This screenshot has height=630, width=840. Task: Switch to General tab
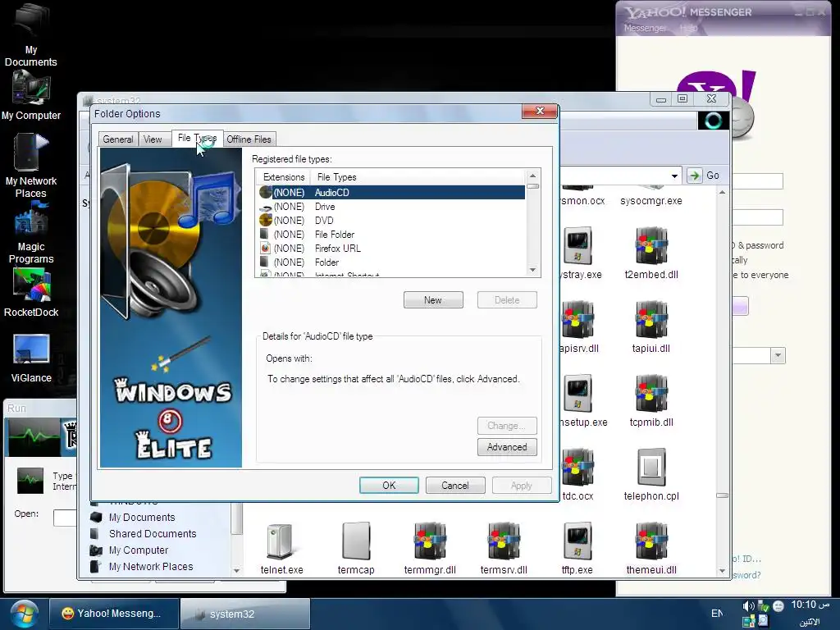(x=118, y=139)
